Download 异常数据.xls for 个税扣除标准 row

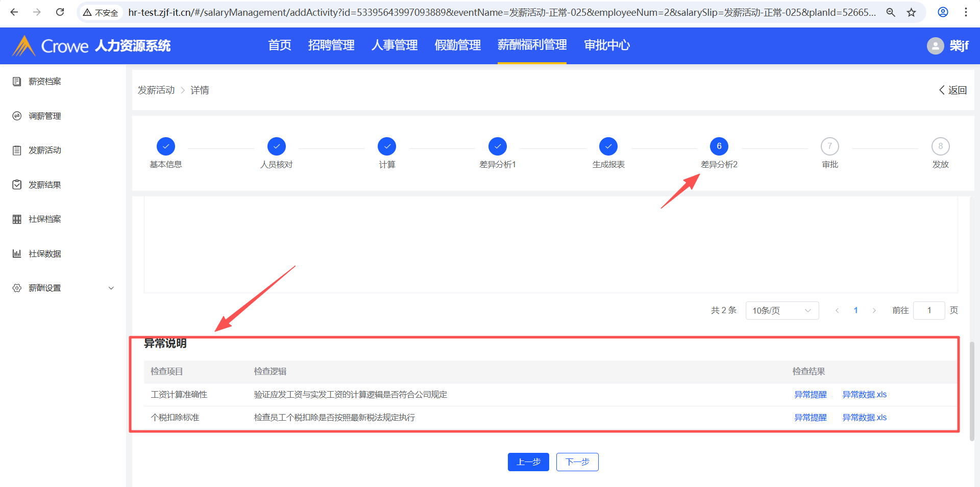click(x=865, y=418)
